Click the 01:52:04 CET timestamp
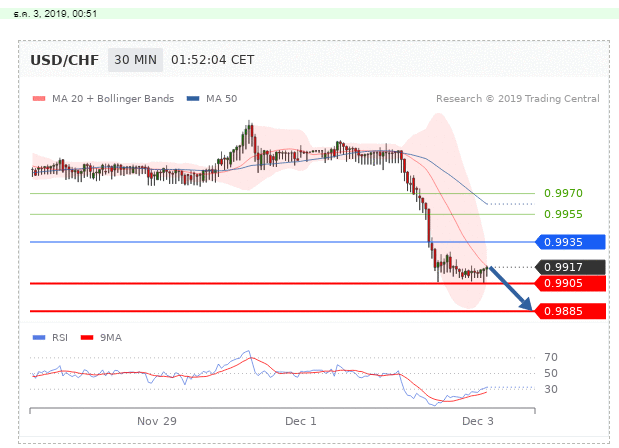The image size is (619, 448). [x=212, y=60]
